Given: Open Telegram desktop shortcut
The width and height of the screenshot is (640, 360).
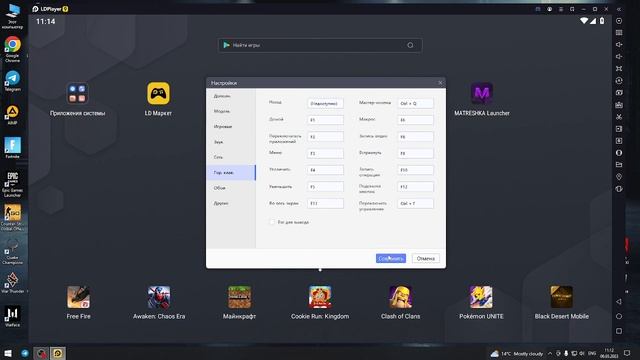Looking at the screenshot, I should point(12,80).
